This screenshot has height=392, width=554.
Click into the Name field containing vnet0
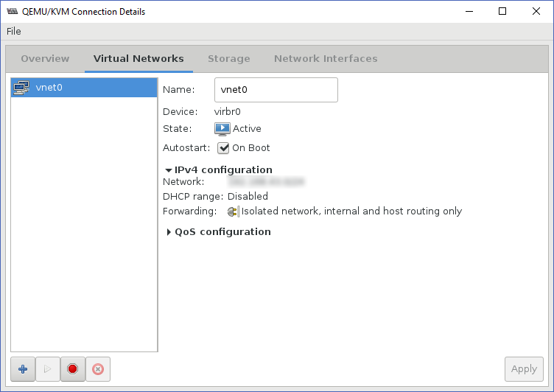(x=276, y=90)
